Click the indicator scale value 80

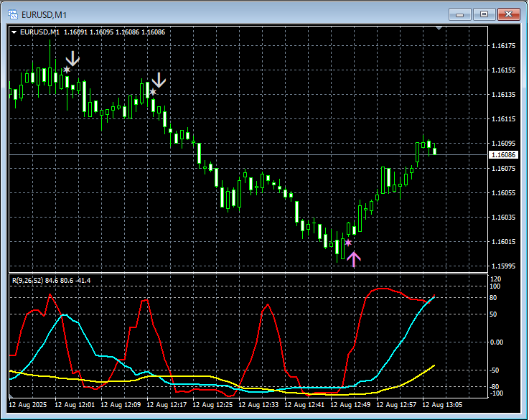493,298
